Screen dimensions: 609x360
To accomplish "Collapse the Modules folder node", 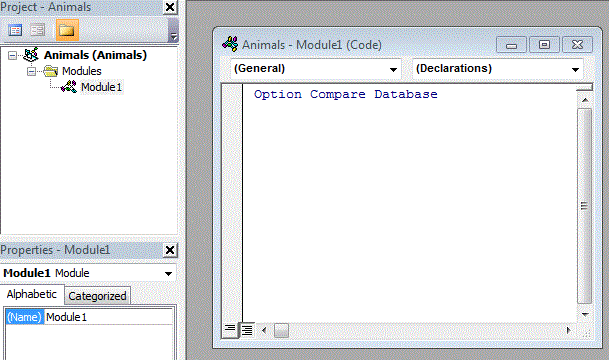I will pos(31,71).
